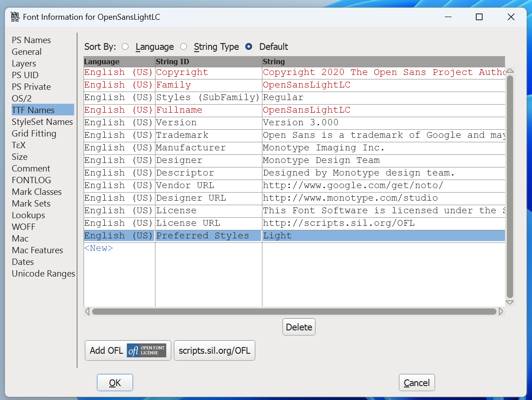The width and height of the screenshot is (532, 400).
Task: Select String Type sort radio button
Action: 184,46
